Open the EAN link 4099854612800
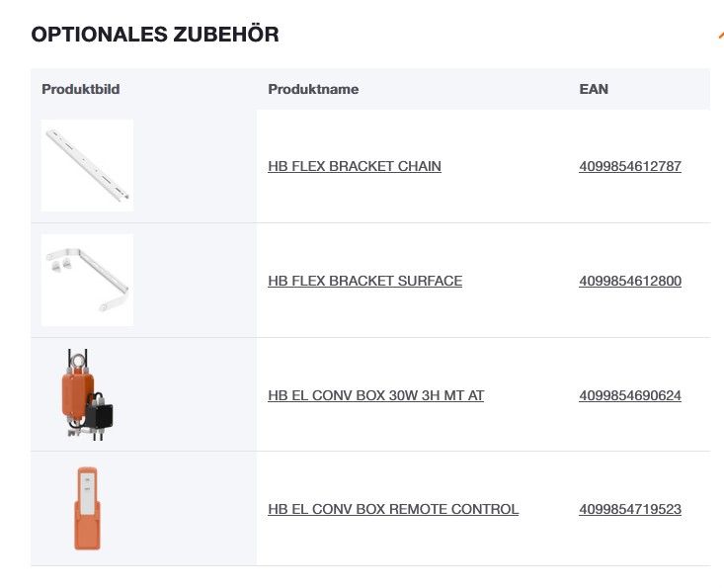 (629, 282)
